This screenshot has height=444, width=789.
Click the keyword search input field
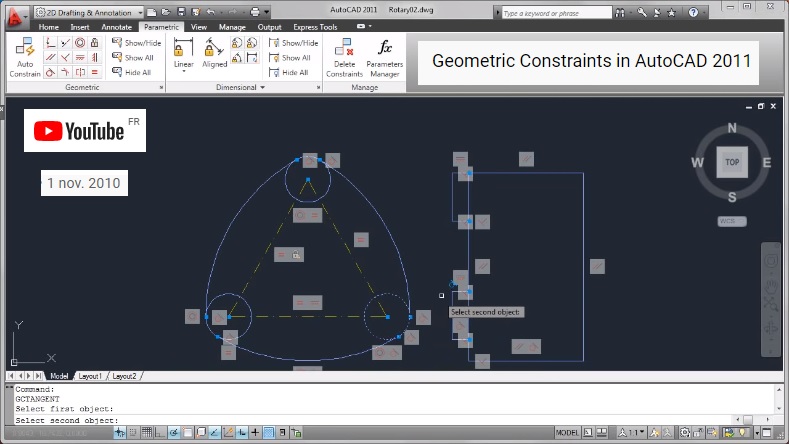(557, 13)
